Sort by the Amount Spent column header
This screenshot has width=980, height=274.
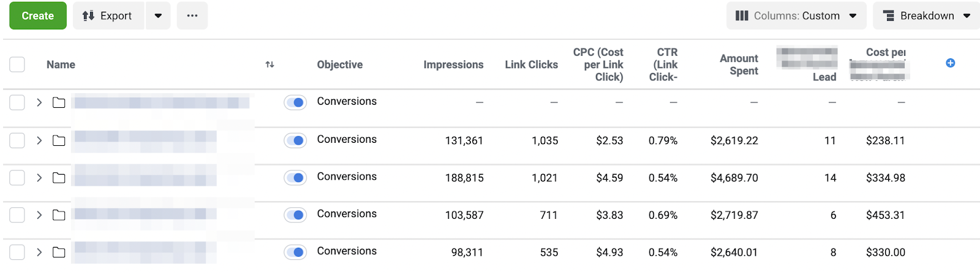click(739, 64)
